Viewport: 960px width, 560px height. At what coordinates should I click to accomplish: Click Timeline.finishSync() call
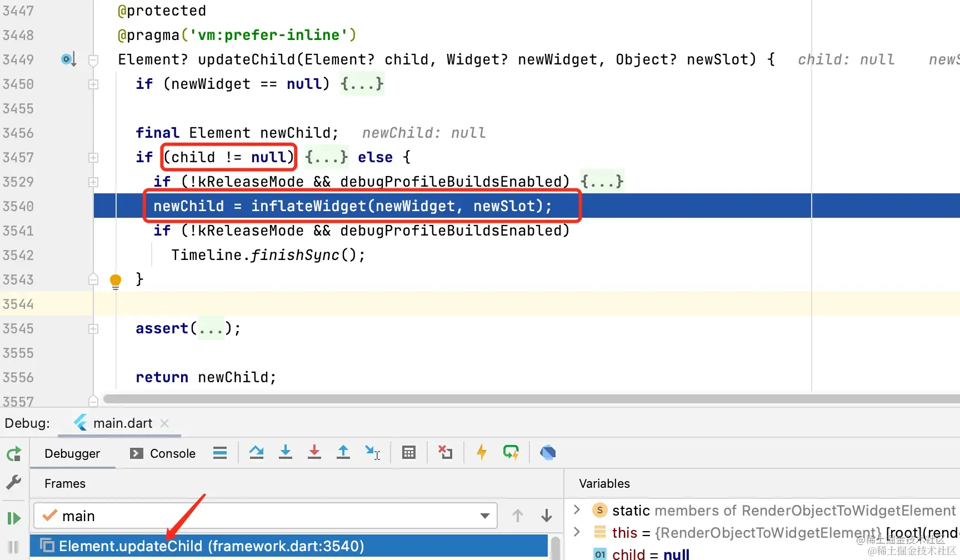[268, 255]
